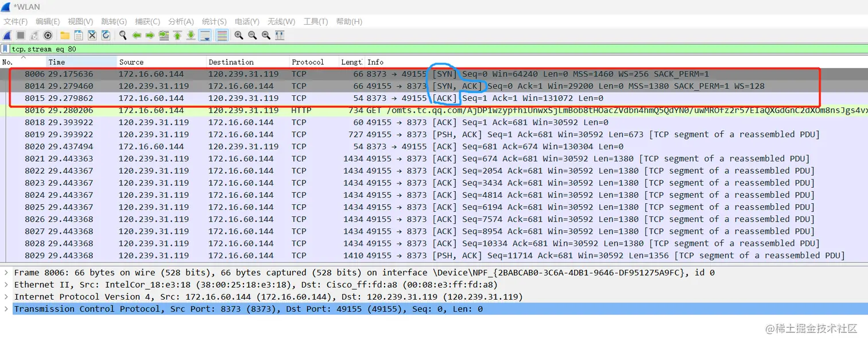Screen dimensions: 868x345
Task: Sort by the No. column header
Action: click(23, 62)
